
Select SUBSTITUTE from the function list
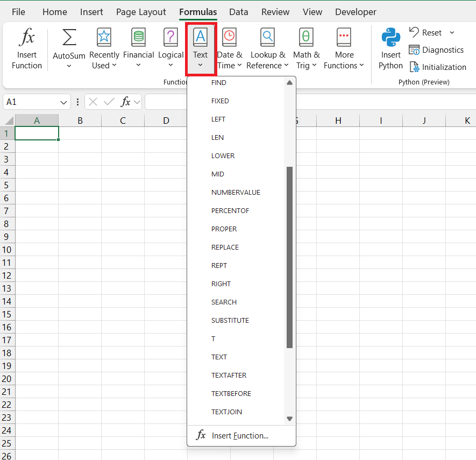(230, 320)
